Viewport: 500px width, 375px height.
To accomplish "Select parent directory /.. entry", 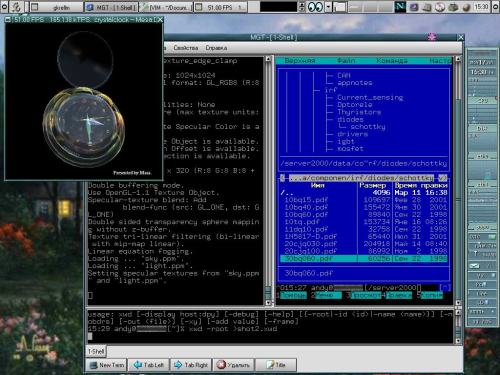I will coord(364,192).
